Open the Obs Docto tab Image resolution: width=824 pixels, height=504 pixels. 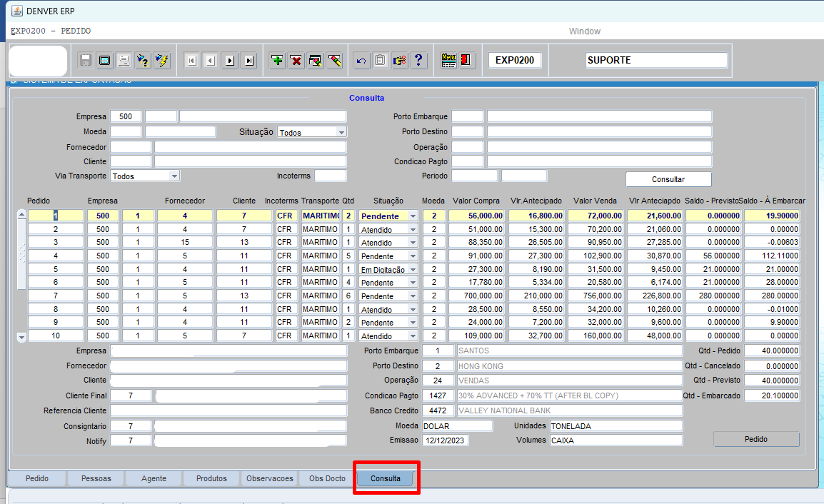click(x=327, y=478)
